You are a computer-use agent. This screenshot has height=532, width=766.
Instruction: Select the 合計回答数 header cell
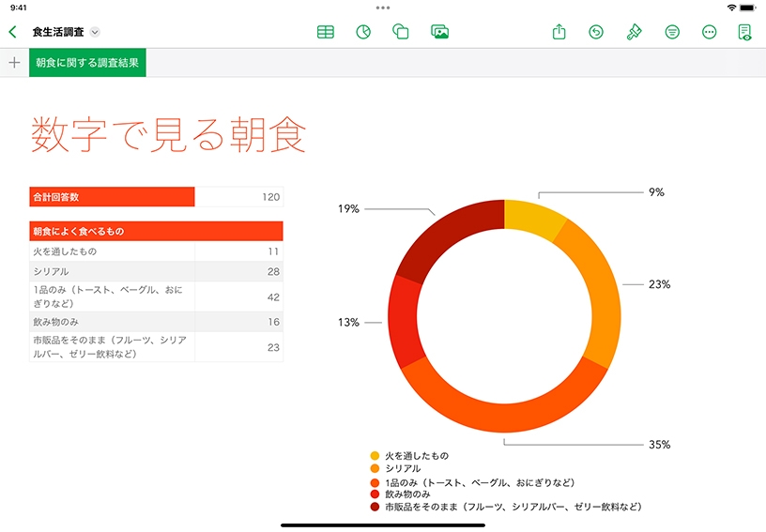pyautogui.click(x=112, y=197)
